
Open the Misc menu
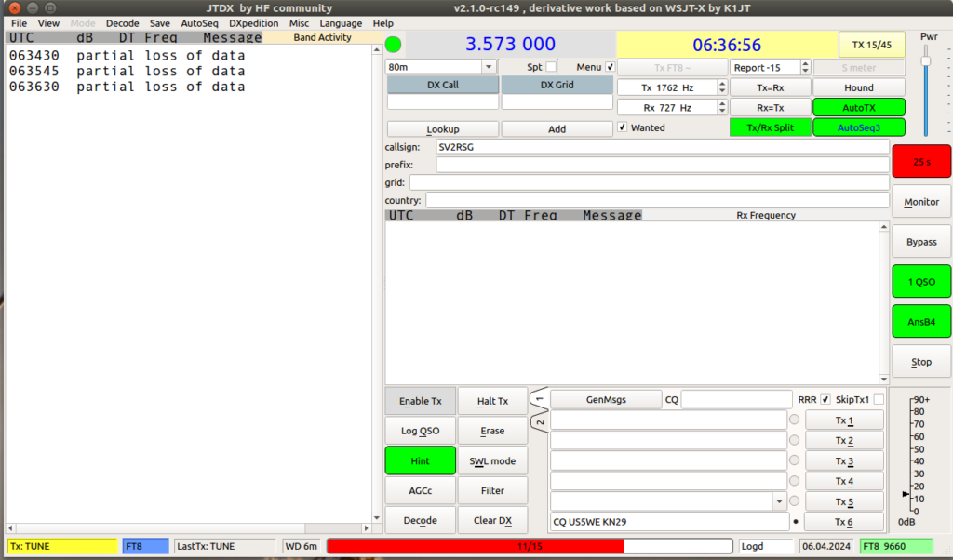[x=299, y=23]
